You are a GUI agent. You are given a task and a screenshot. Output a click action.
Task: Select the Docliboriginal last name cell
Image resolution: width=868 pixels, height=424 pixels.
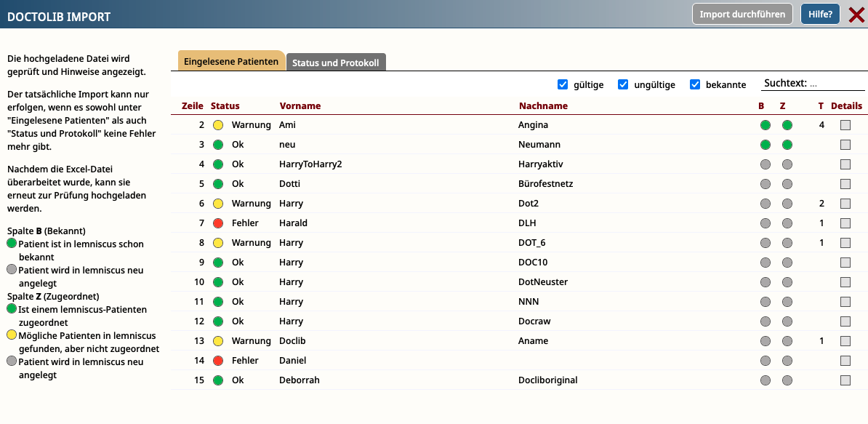[548, 380]
